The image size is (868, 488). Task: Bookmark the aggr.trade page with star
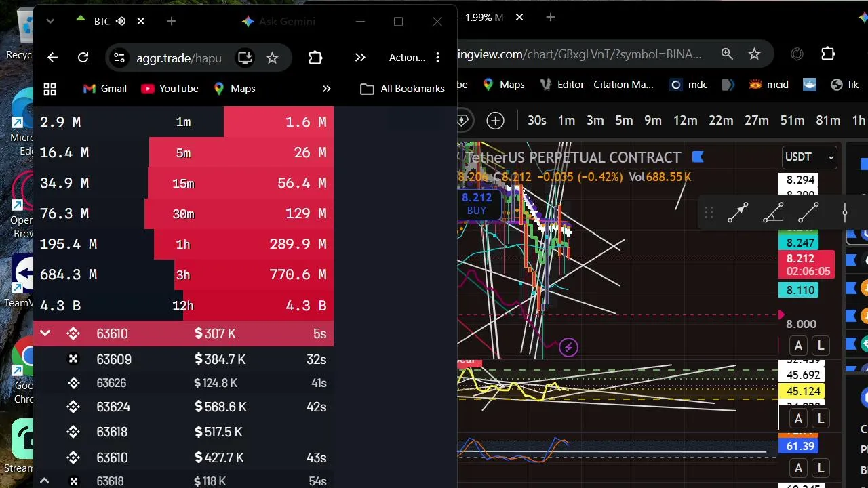pos(272,58)
